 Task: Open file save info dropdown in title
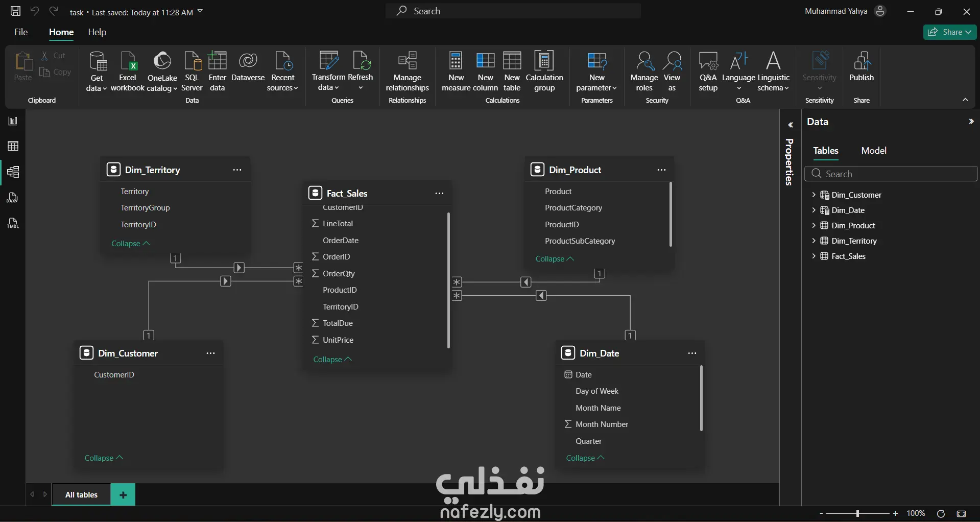tap(200, 11)
